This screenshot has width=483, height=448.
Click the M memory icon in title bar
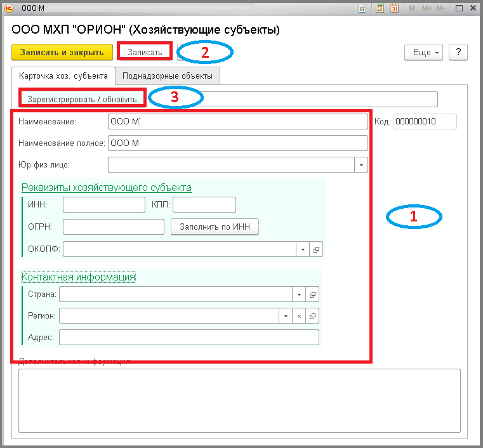[x=412, y=8]
